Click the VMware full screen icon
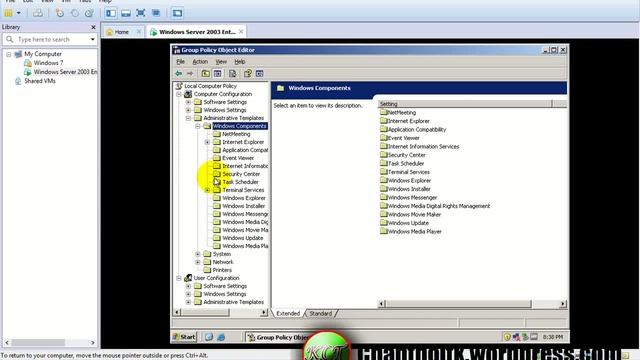The image size is (640, 360). click(141, 13)
